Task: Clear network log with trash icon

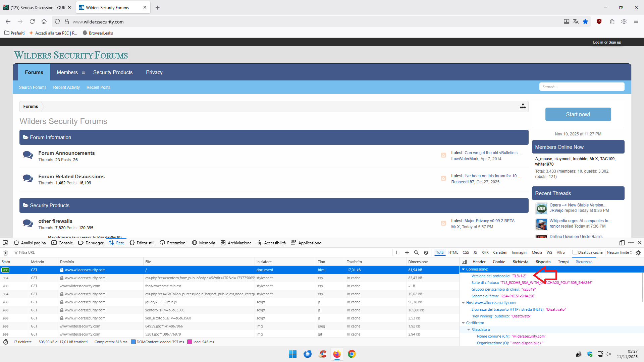Action: (x=5, y=253)
